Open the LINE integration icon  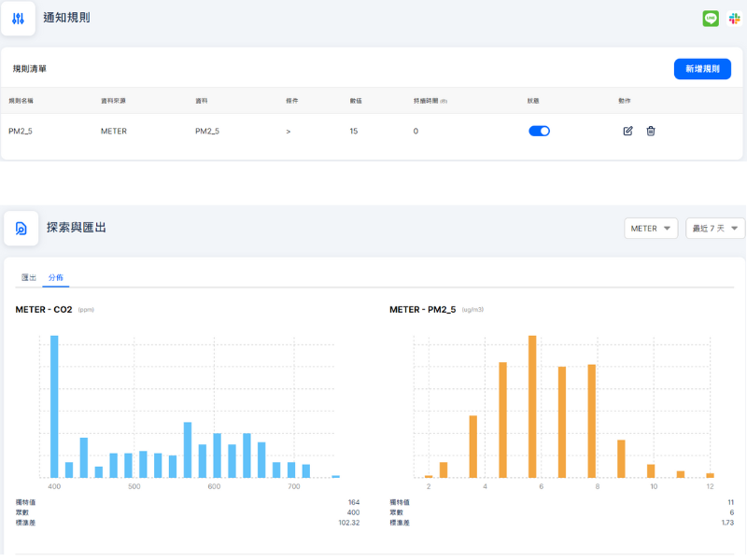(x=711, y=19)
